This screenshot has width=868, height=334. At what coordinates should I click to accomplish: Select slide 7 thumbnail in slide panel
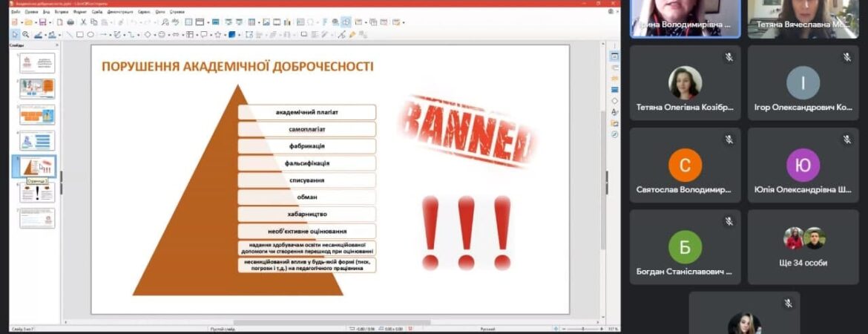[x=38, y=218]
